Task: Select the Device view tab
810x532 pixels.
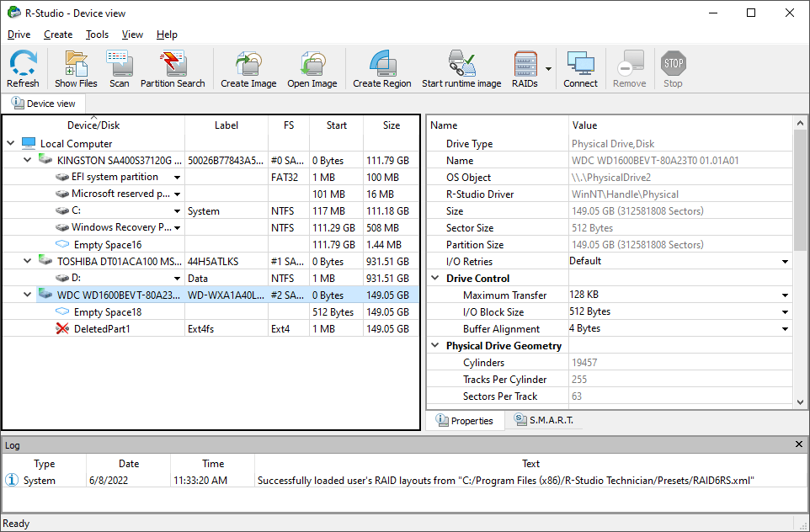Action: coord(44,104)
